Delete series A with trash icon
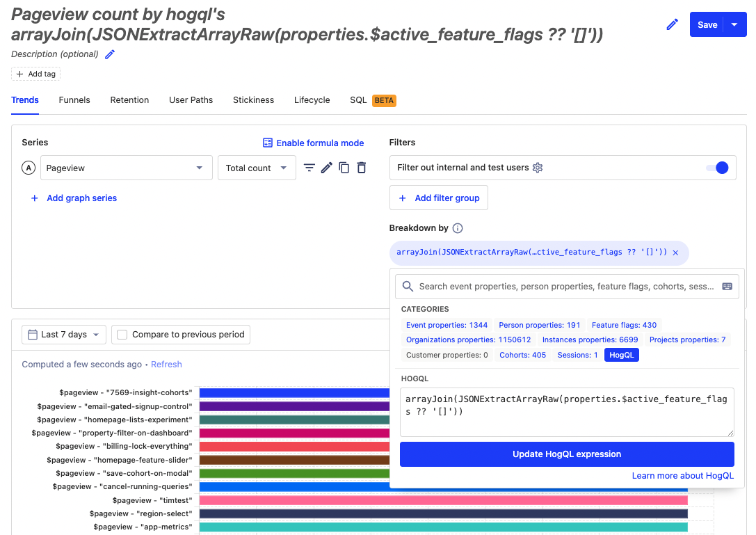The width and height of the screenshot is (756, 535). [x=361, y=168]
